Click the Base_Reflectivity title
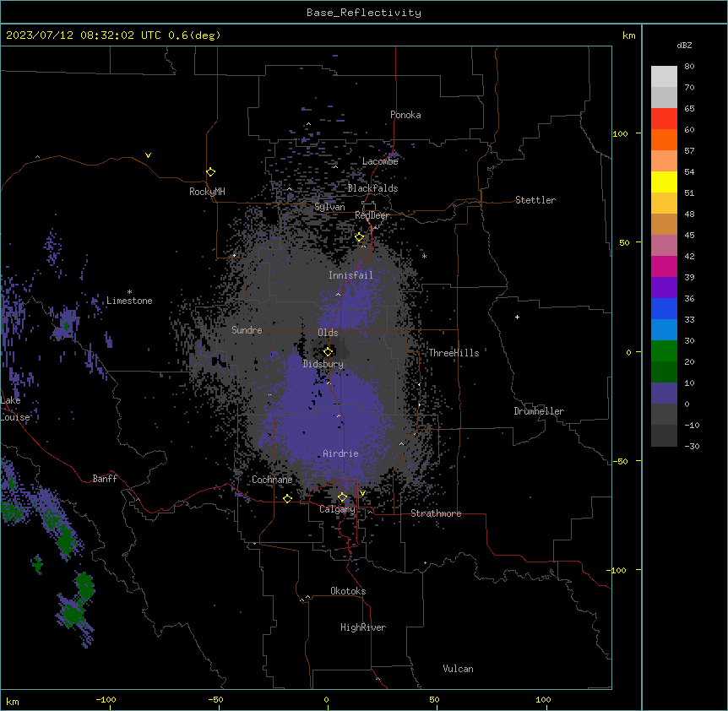The image size is (728, 711). (x=364, y=13)
